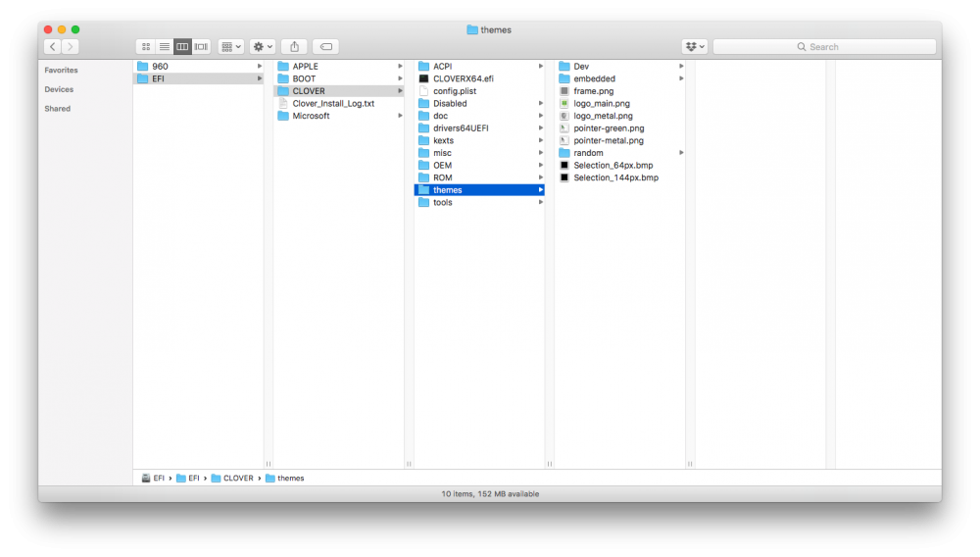Open the BOOT folder
Viewport: 980px width, 557px height.
tap(339, 78)
